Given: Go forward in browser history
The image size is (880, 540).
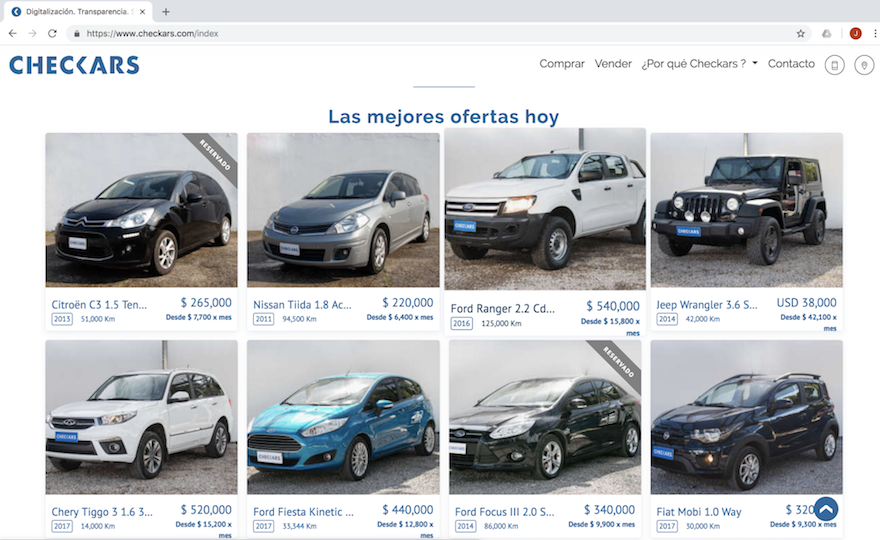Looking at the screenshot, I should 33,34.
